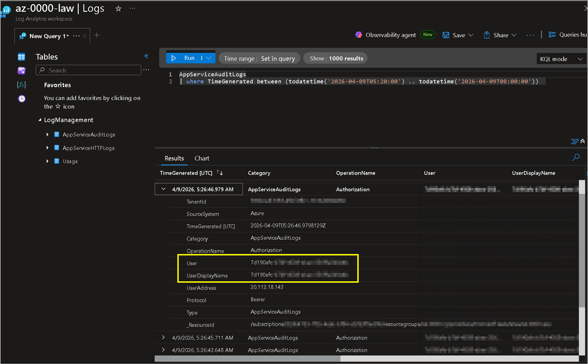Collapse the LogManagement group

pos(39,120)
